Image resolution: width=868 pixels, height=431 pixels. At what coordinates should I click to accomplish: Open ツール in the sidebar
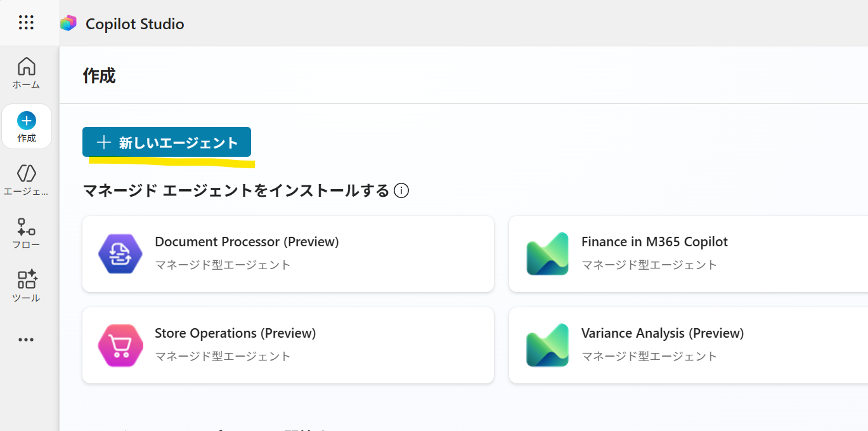tap(26, 286)
